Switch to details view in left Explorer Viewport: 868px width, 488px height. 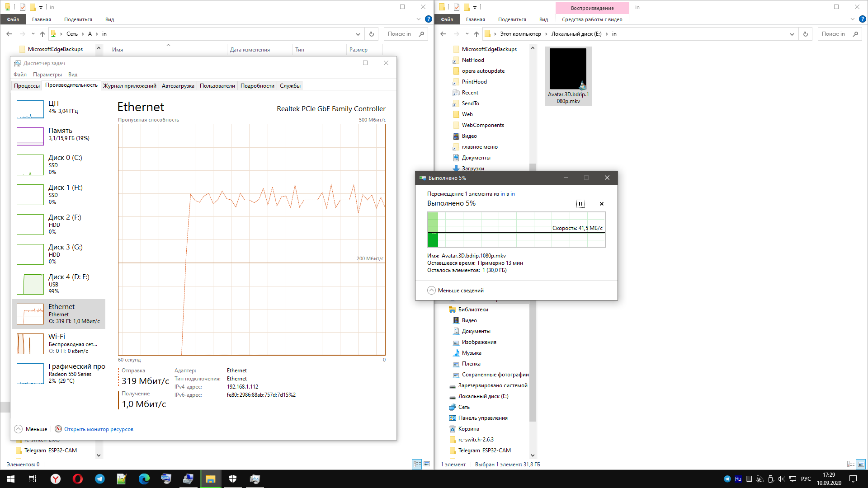[417, 464]
